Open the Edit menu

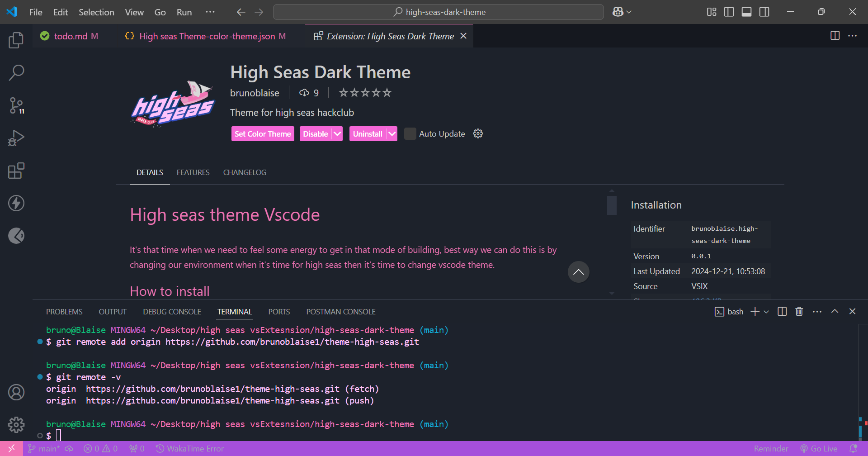coord(61,12)
